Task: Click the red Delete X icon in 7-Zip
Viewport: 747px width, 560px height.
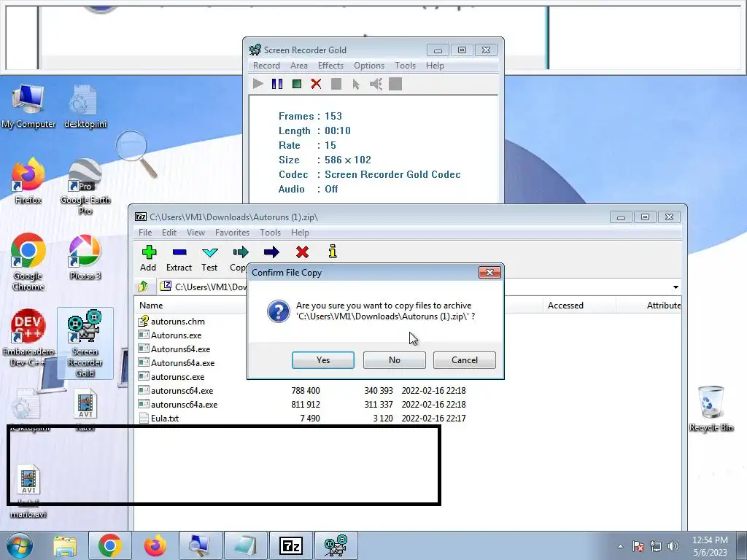Action: pos(302,252)
